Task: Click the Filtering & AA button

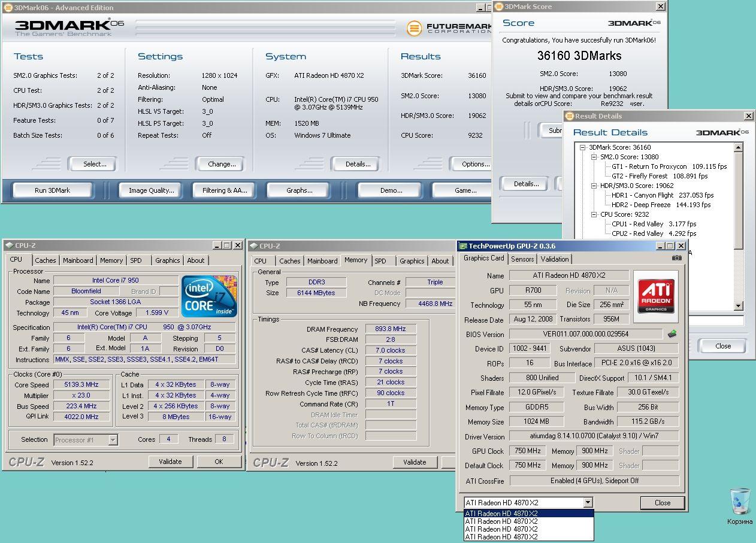Action: [225, 190]
